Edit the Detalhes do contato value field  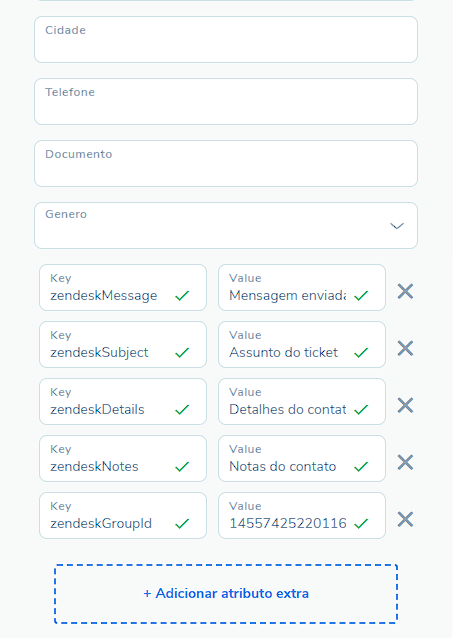coord(302,402)
